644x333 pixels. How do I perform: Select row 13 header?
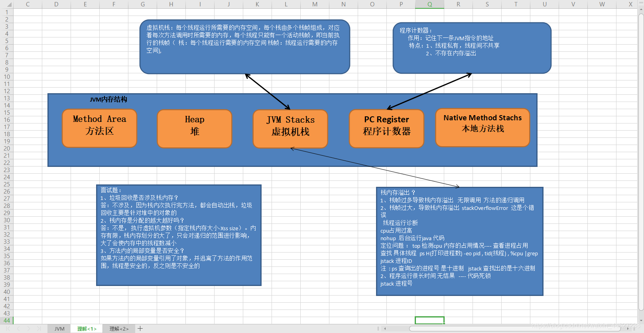tap(6, 98)
